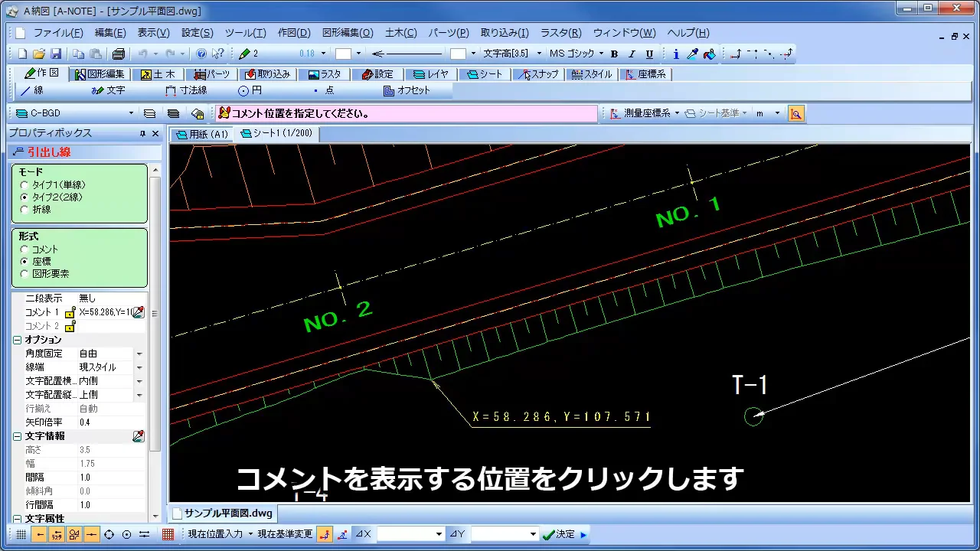Select 座標 format radio button
The height and width of the screenshot is (551, 980).
(x=24, y=262)
